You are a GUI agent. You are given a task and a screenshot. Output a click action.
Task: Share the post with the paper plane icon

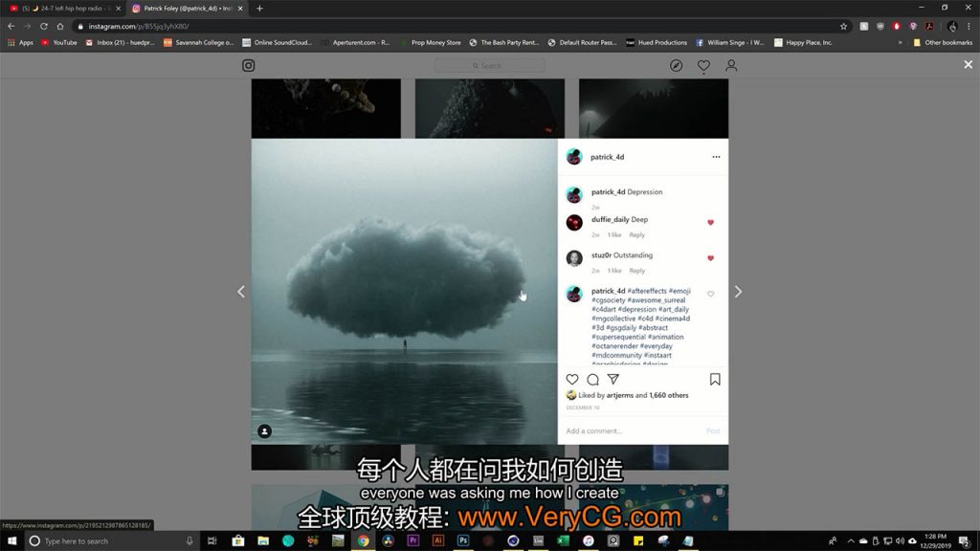pyautogui.click(x=613, y=379)
